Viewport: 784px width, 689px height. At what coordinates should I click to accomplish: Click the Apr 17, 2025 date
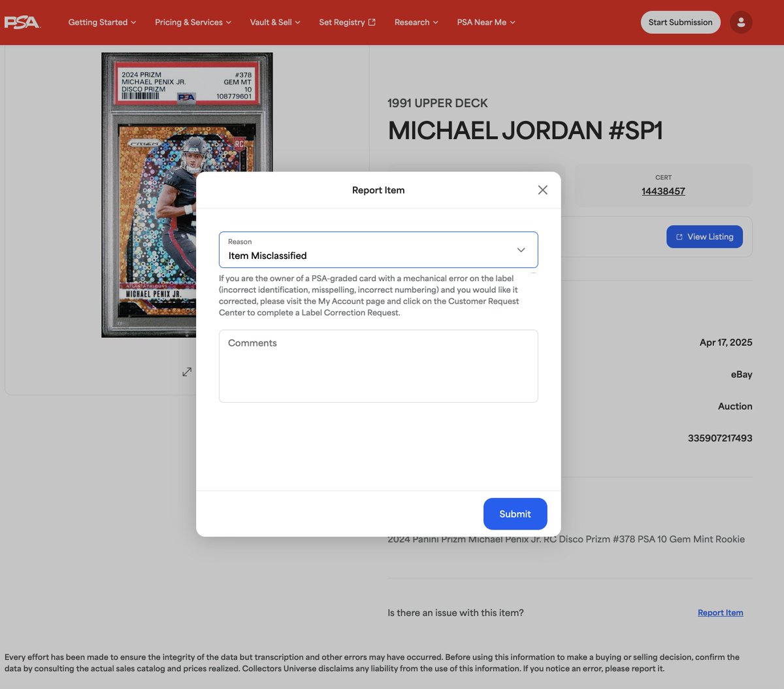pyautogui.click(x=726, y=343)
